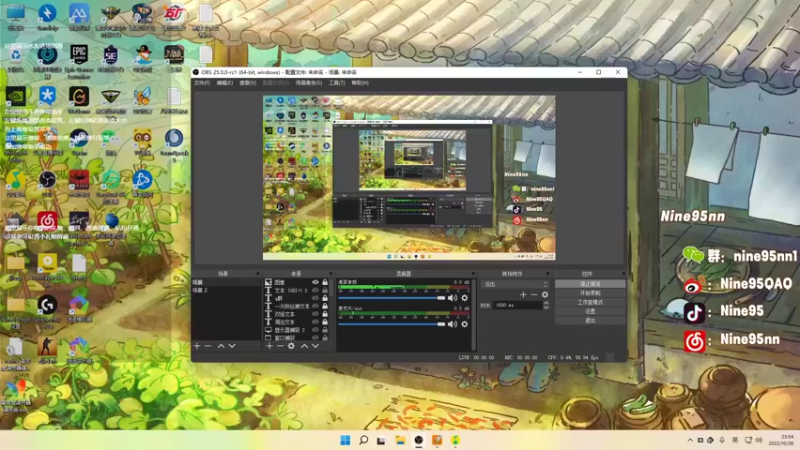Adjust the 桌面音频 volume slider

coord(391,297)
